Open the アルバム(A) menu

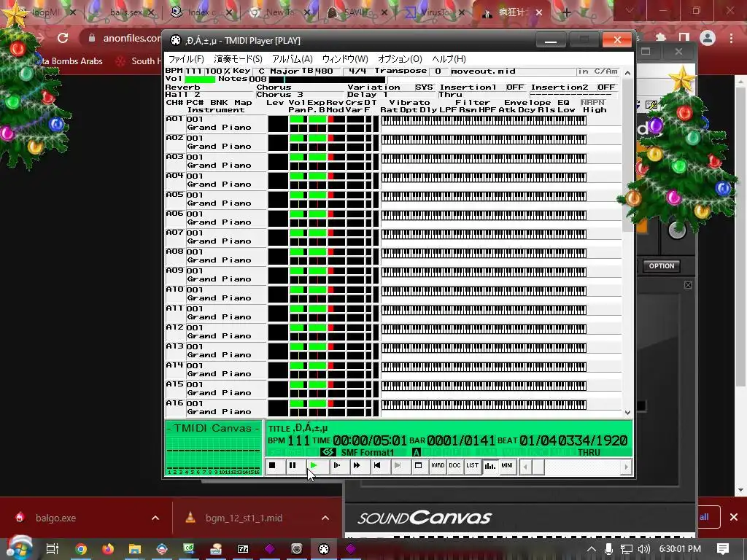pos(292,59)
